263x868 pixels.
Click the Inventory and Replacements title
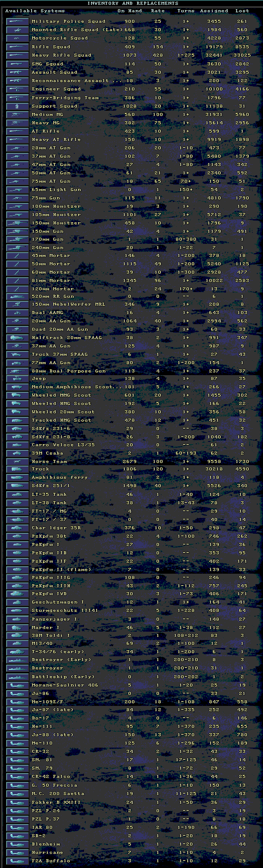point(132,3)
